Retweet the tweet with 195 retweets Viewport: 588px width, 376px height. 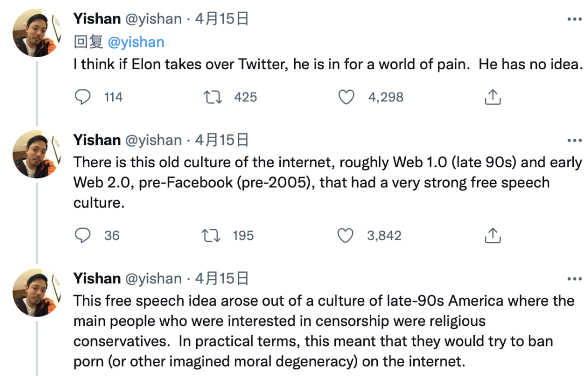tap(211, 235)
